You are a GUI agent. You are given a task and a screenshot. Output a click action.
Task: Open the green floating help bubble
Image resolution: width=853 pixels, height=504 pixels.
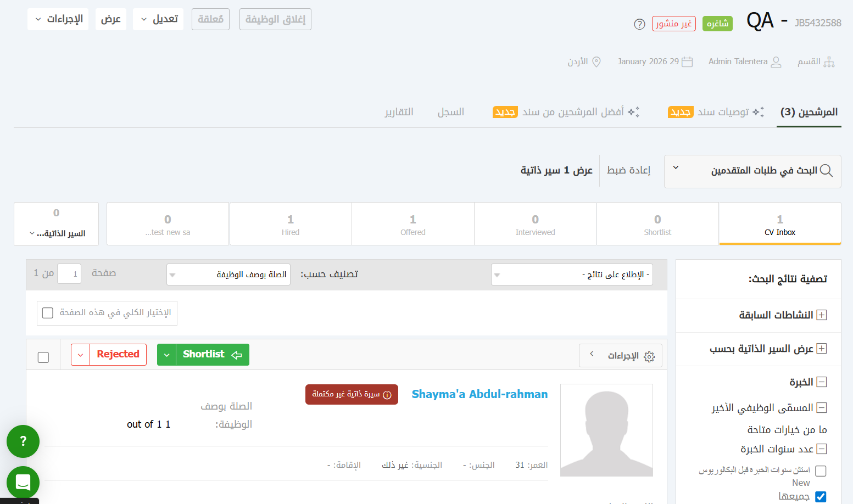[23, 441]
